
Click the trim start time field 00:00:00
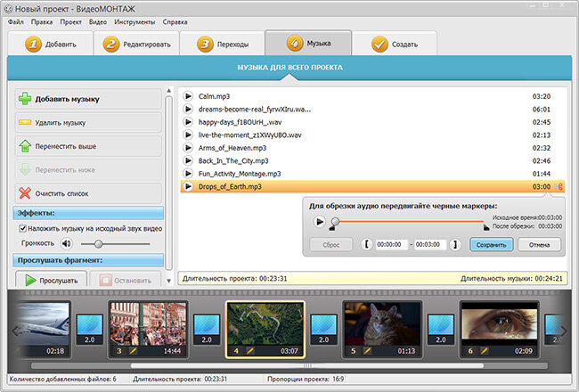pyautogui.click(x=391, y=245)
